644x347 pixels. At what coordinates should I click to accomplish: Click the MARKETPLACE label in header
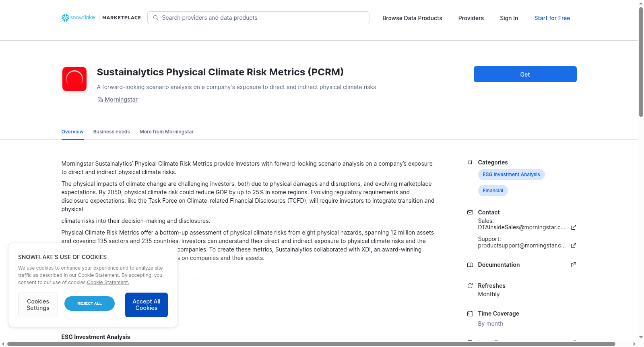[122, 18]
